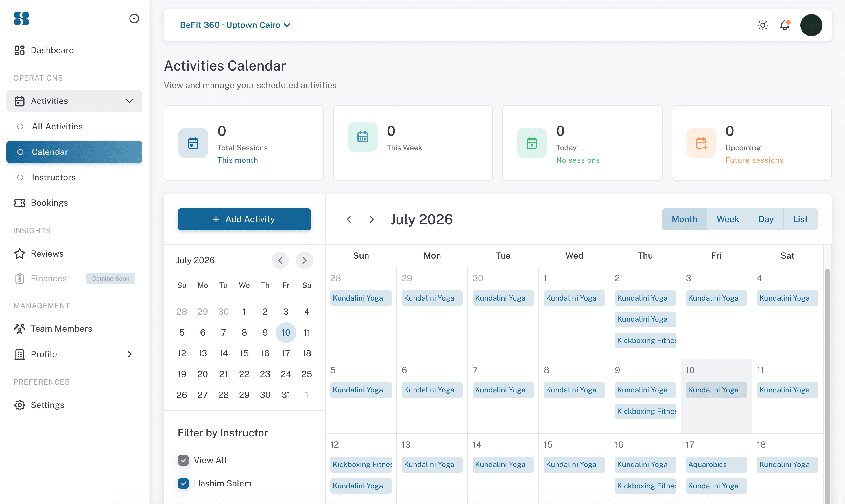Click the July 2026 main calendar title
The width and height of the screenshot is (845, 504).
421,219
